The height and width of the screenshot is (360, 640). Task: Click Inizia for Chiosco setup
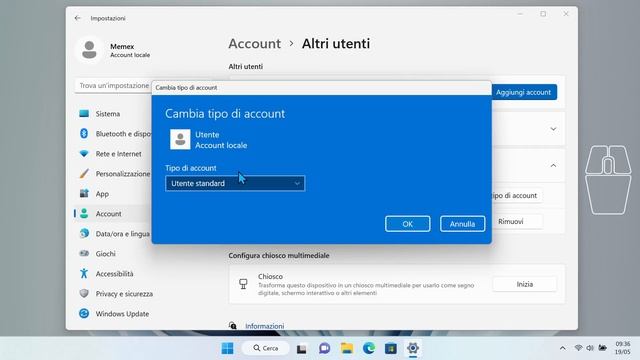524,284
